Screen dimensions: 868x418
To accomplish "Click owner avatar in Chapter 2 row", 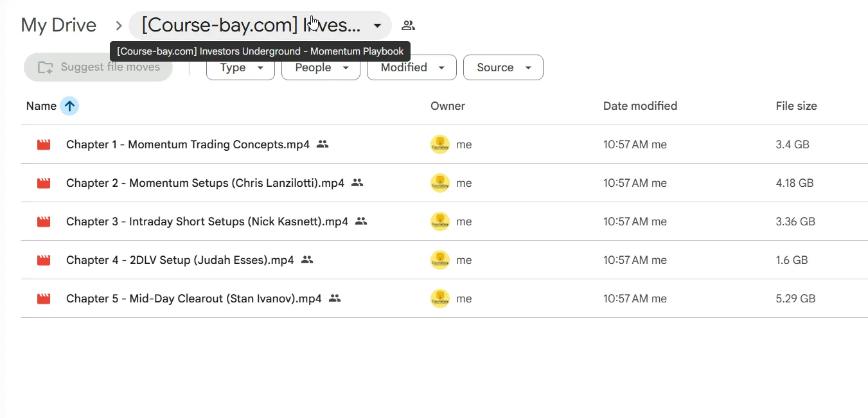I will coord(440,183).
